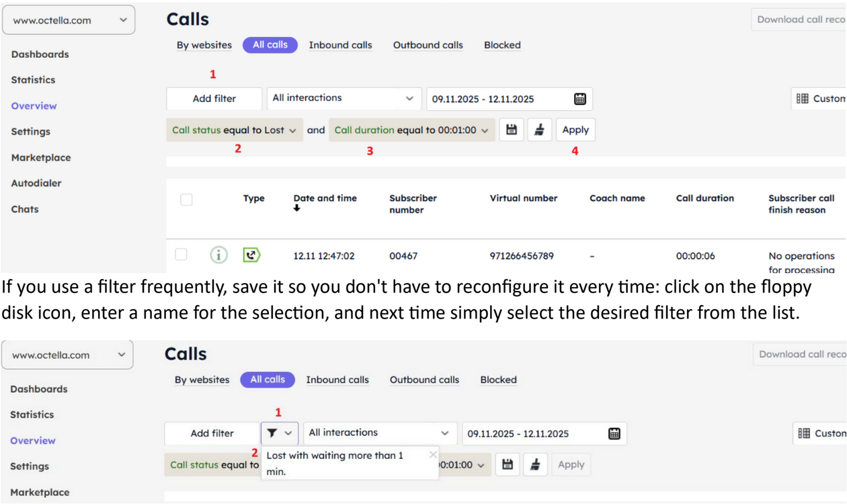The height and width of the screenshot is (504, 847).
Task: Click the lower floppy disk save icon
Action: tap(508, 464)
